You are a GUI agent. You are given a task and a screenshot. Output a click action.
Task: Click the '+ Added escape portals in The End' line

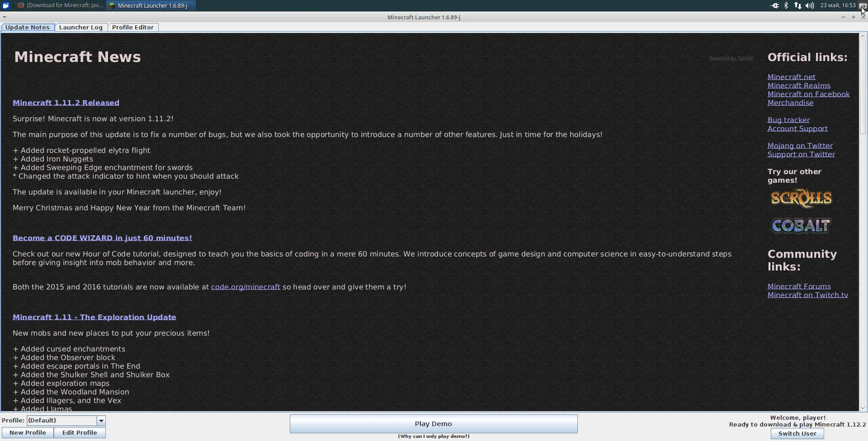(x=76, y=366)
